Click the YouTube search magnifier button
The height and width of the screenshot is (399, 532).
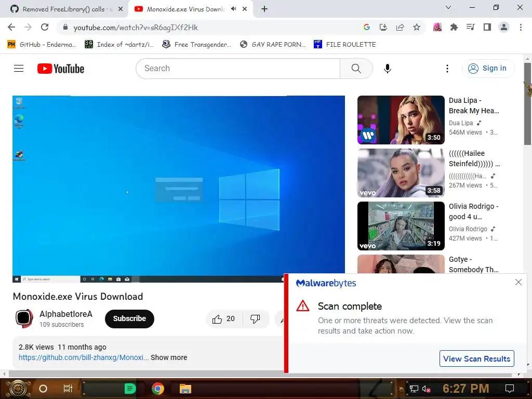pos(356,69)
